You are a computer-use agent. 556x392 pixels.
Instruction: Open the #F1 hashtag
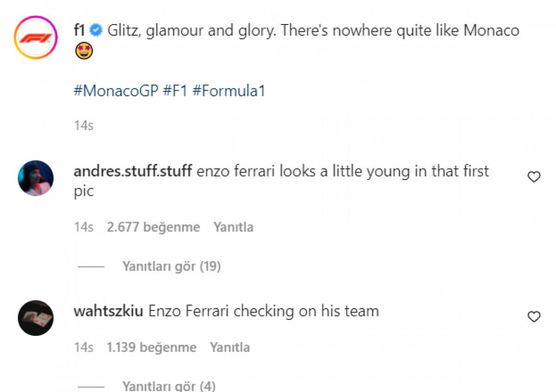[174, 92]
